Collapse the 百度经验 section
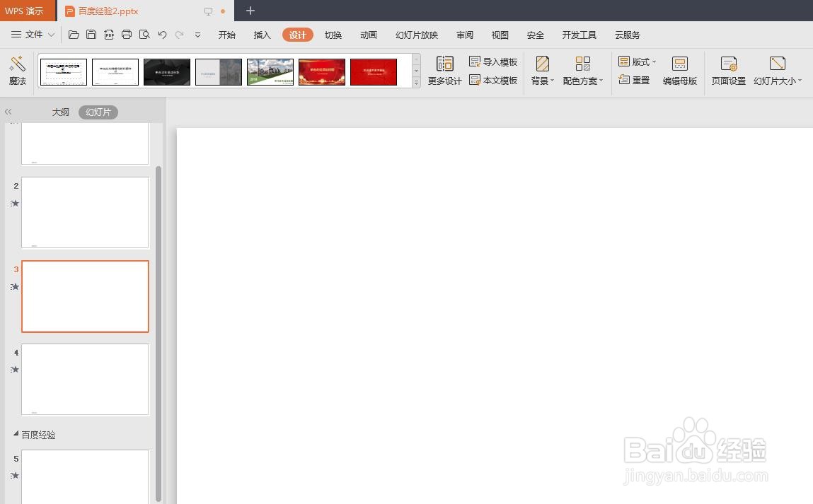This screenshot has width=813, height=504. (x=16, y=433)
